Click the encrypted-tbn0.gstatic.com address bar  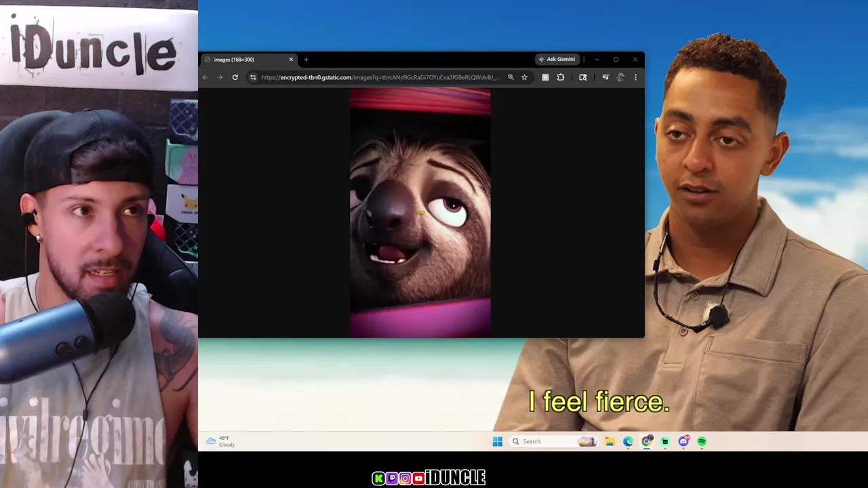point(380,77)
